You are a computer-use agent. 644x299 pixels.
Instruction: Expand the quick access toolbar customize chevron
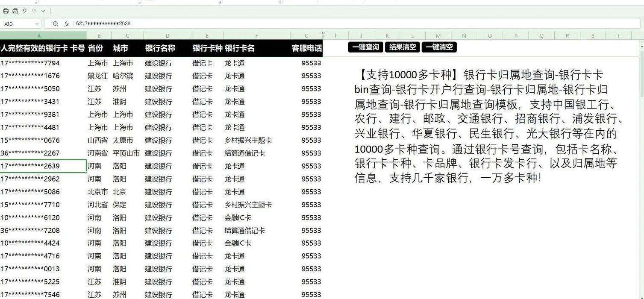point(43,11)
